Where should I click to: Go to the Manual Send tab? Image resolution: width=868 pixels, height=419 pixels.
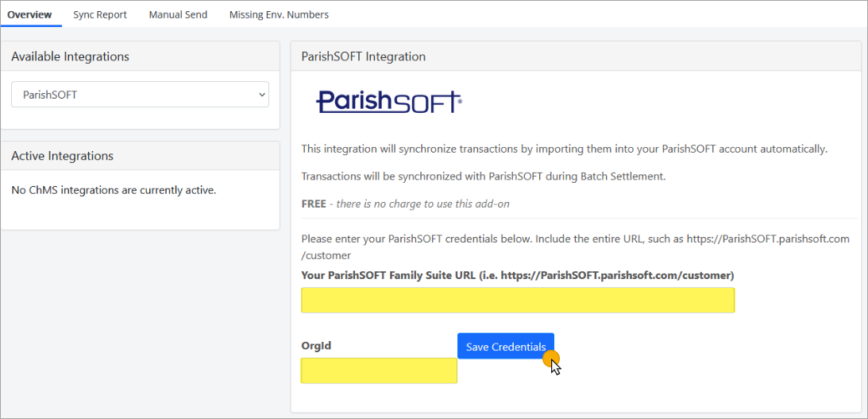click(x=178, y=14)
